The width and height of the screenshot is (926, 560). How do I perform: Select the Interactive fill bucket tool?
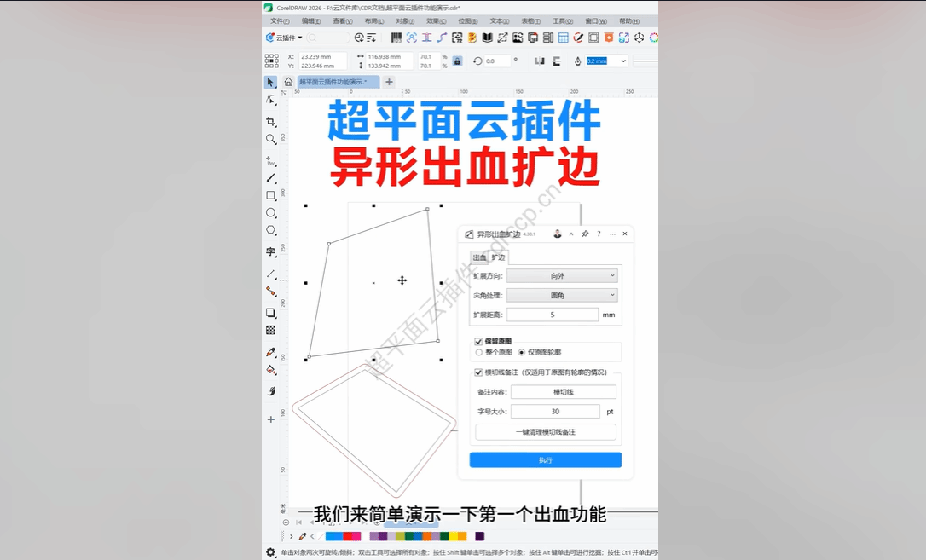click(270, 371)
